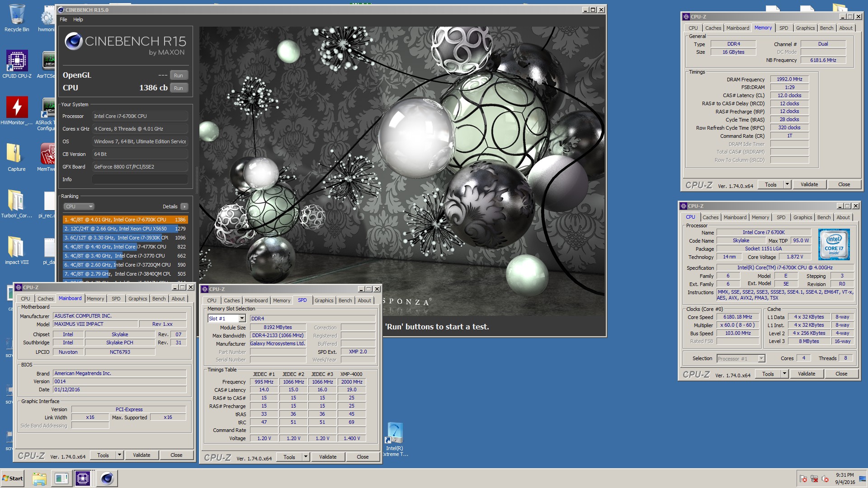Viewport: 868px width, 488px height.
Task: Click the 'MAXIMUS VIII IMPACT' model field
Action: 96,324
